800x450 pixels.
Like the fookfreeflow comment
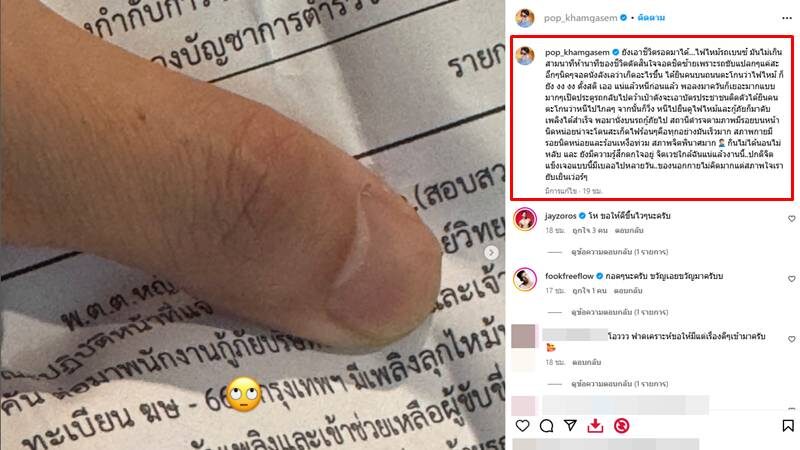pos(791,279)
